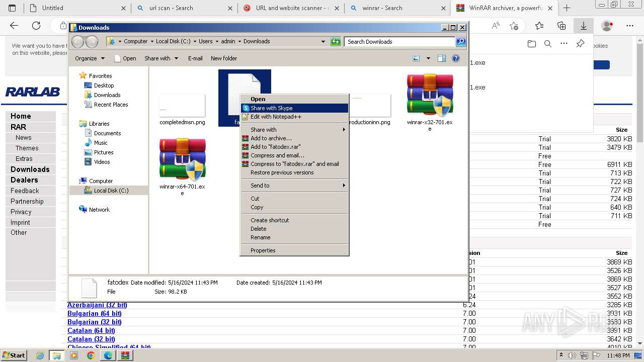The width and height of the screenshot is (644, 362).
Task: Open downloads folder icon in panel
Action: click(532, 44)
